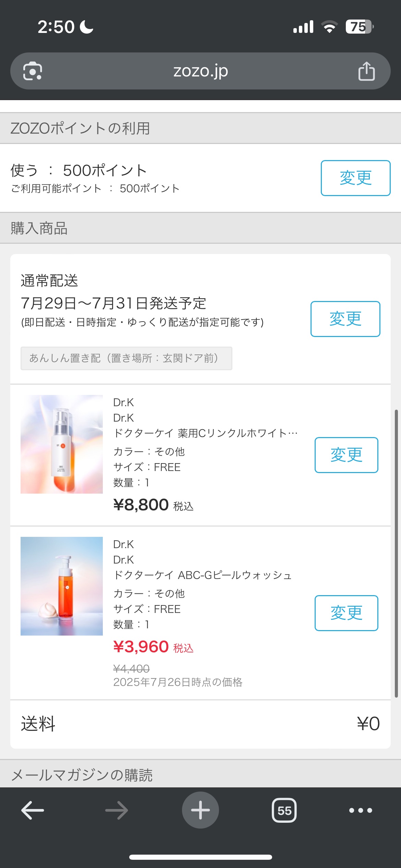Tap the lens search icon in address bar

tap(33, 71)
